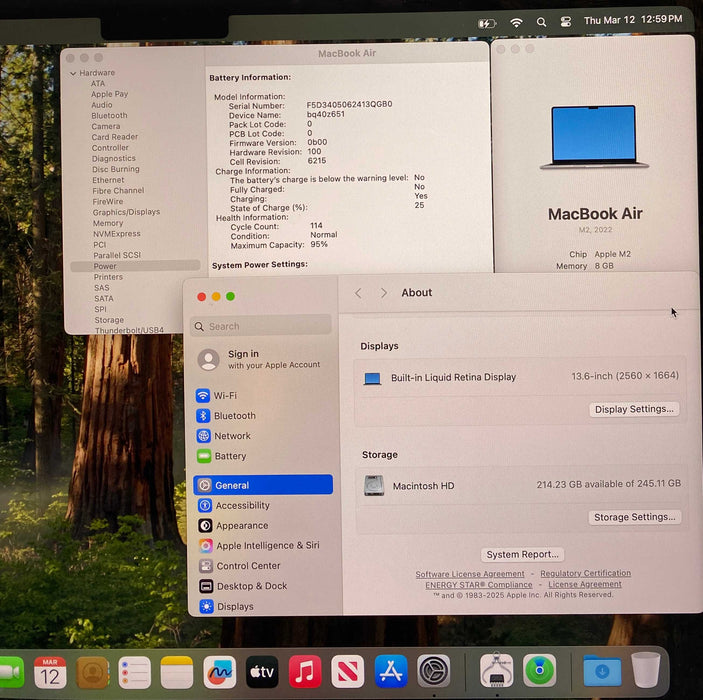Click the System Report button
The image size is (703, 700).
522,555
